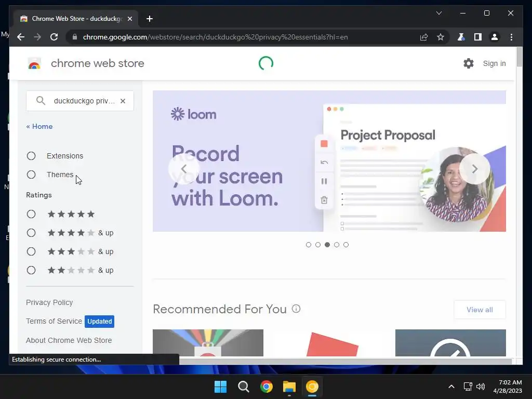Open Windows taskbar search

click(x=243, y=387)
